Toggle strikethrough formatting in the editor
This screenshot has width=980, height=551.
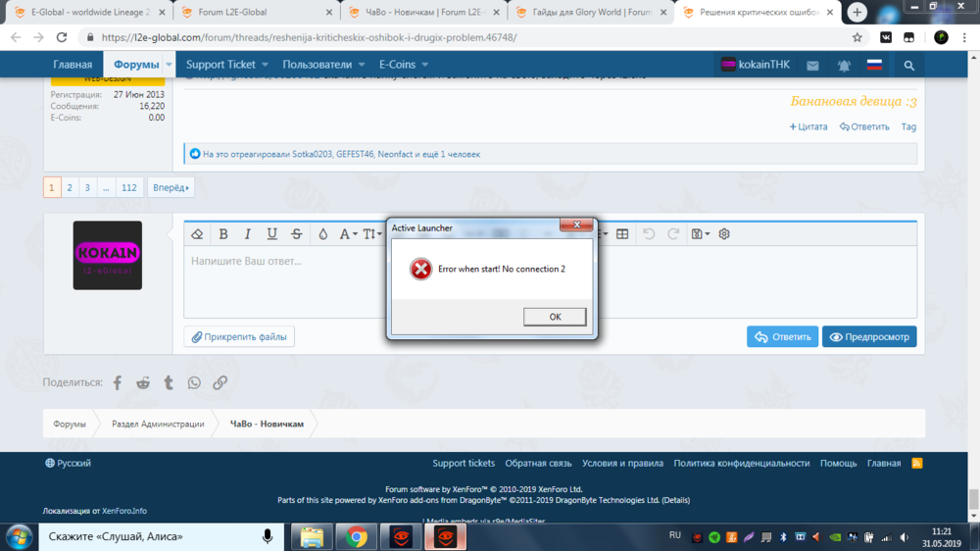click(x=297, y=234)
